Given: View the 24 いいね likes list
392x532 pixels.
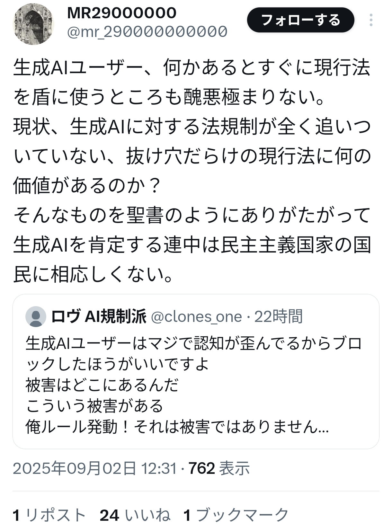Looking at the screenshot, I should click(x=135, y=515).
